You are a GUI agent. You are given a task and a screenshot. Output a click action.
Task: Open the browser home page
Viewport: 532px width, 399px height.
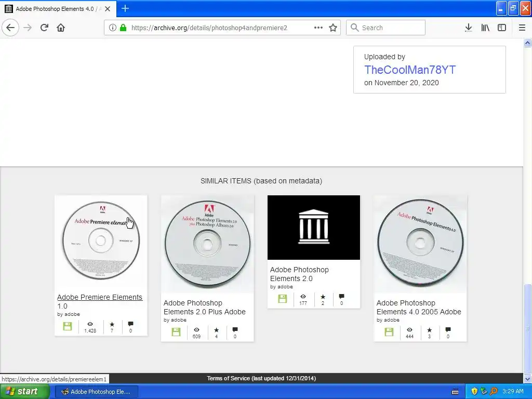click(61, 28)
